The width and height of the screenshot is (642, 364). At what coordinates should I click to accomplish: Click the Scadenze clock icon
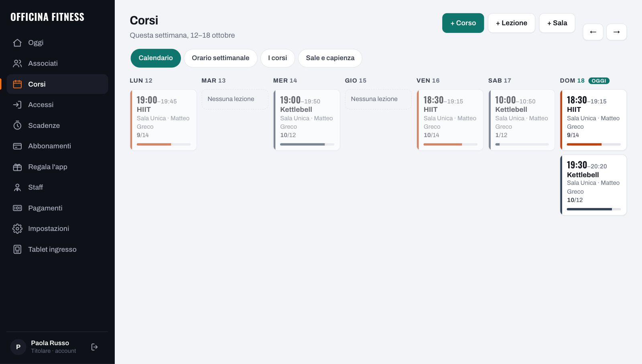[x=17, y=125]
